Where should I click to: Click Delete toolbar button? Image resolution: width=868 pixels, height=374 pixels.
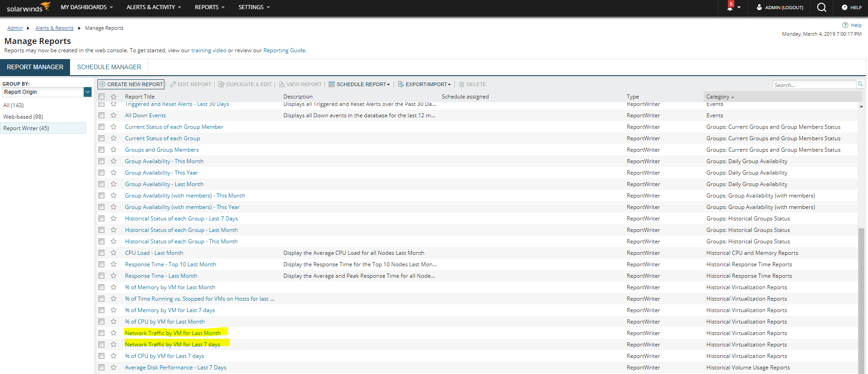(472, 84)
